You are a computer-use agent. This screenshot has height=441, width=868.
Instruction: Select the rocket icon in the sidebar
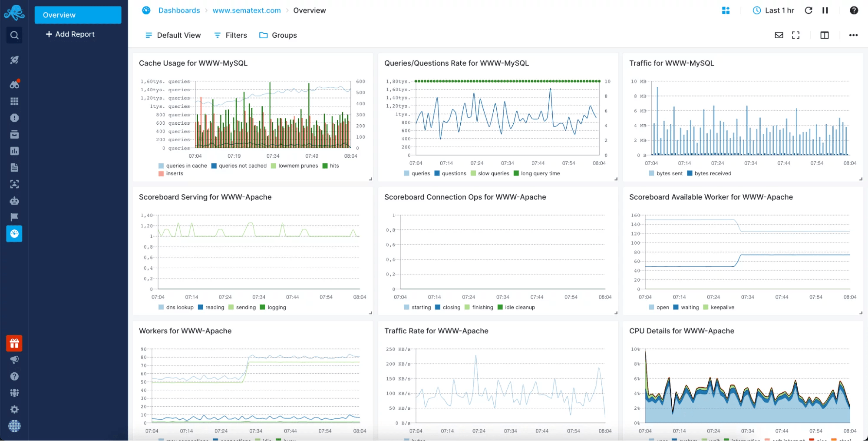[x=14, y=60]
